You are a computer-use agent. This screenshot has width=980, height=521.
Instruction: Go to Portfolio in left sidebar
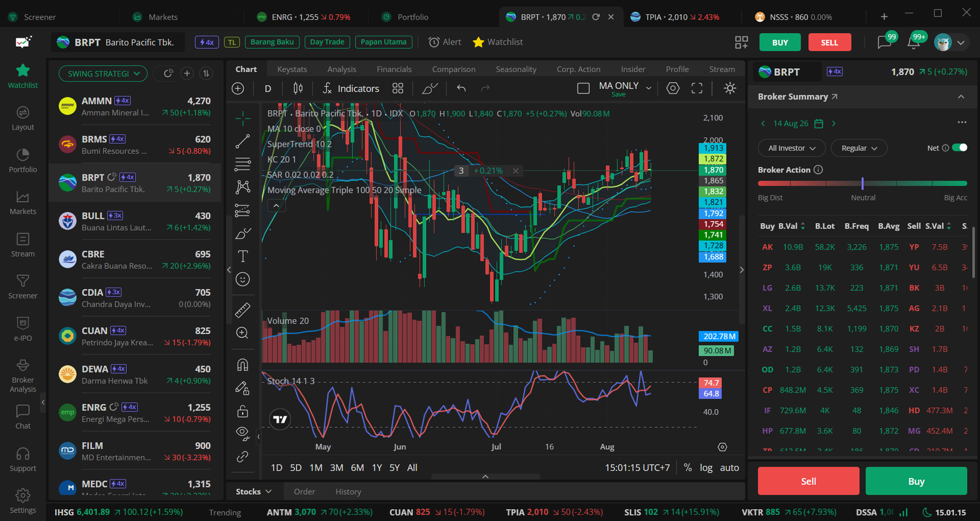22,160
